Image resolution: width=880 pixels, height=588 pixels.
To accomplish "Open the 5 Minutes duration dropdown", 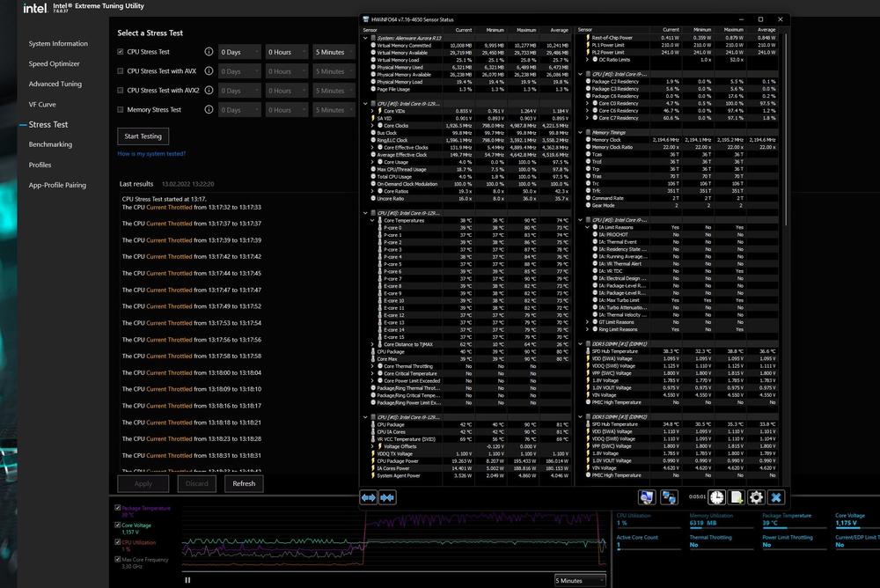I will (x=334, y=52).
